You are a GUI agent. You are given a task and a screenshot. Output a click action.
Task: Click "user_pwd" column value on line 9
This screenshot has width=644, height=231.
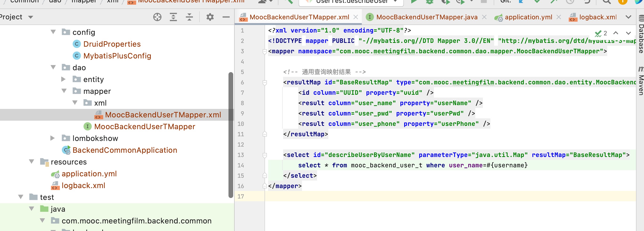click(x=373, y=113)
